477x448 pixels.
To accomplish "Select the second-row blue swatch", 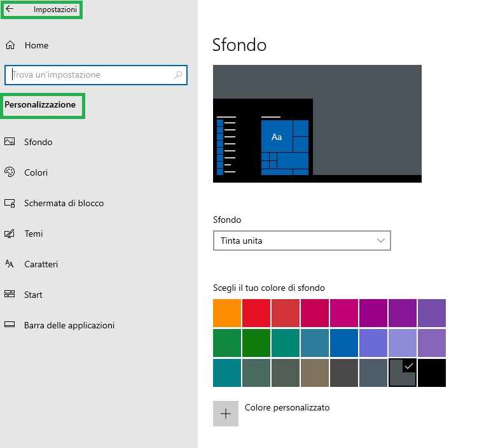I will 343,343.
